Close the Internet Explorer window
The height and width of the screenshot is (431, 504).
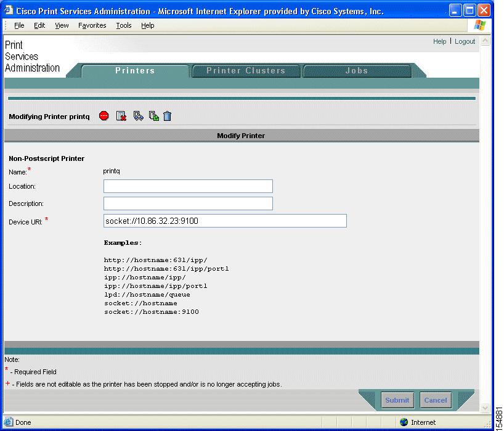484,10
